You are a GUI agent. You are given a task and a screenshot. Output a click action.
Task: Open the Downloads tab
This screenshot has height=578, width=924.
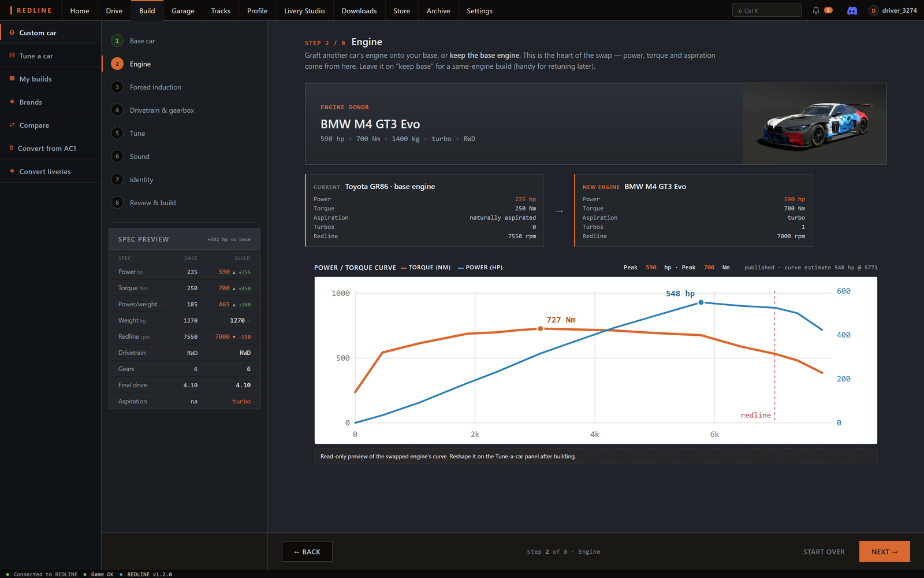point(359,10)
